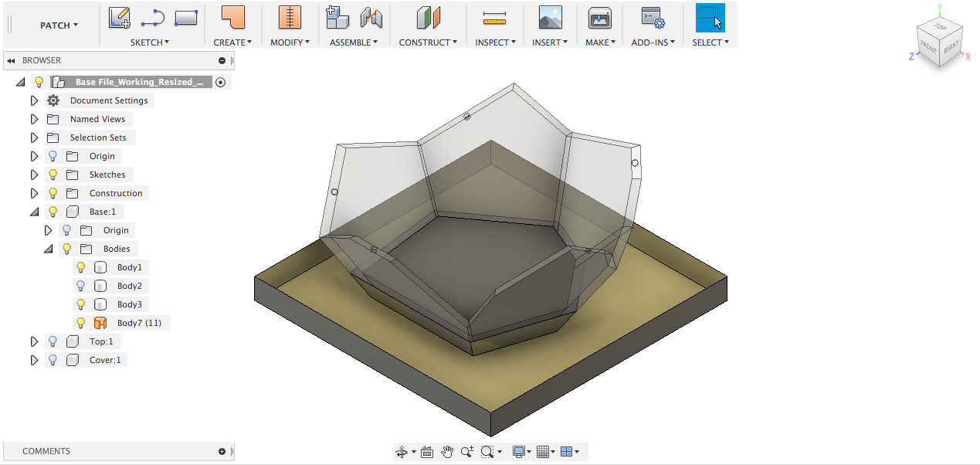Expand the Top:1 component
The image size is (980, 465).
pos(34,341)
